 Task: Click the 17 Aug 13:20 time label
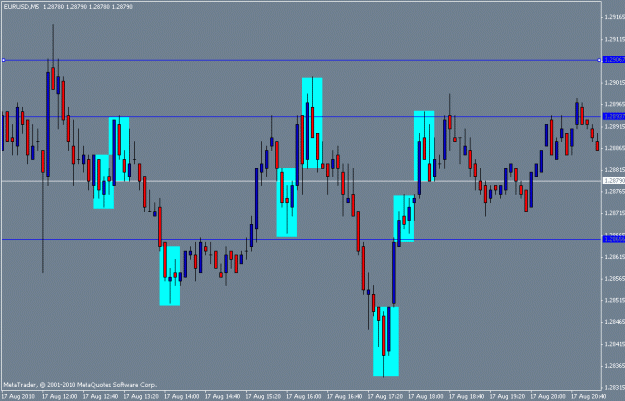(141, 397)
